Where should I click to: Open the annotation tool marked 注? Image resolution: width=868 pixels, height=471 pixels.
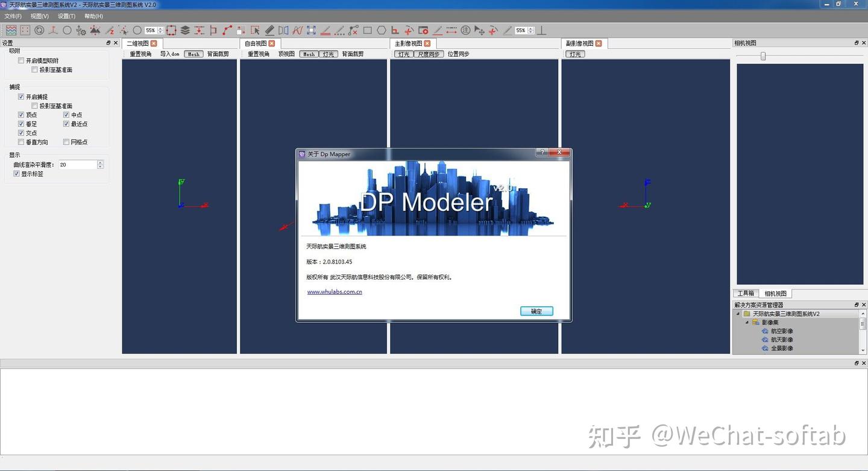point(465,30)
